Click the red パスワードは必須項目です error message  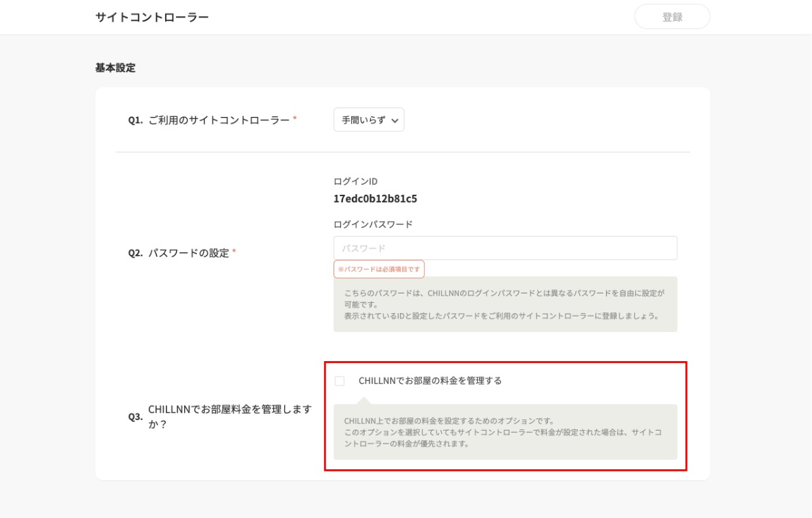click(x=379, y=269)
